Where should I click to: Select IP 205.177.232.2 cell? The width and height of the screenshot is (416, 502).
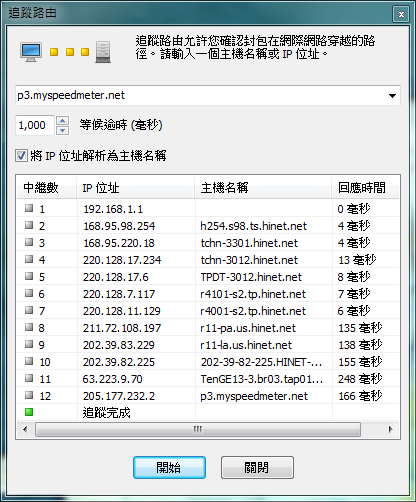click(119, 396)
